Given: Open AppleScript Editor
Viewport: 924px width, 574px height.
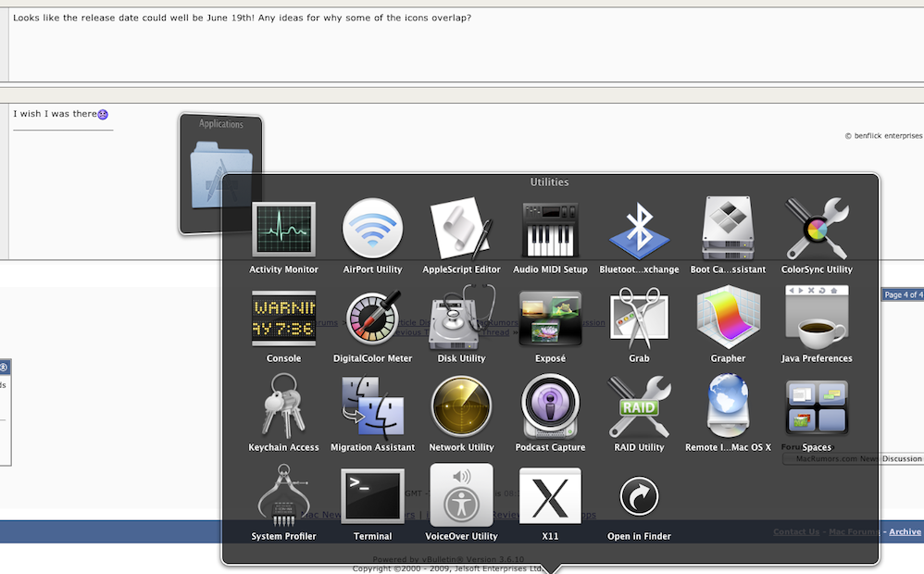Looking at the screenshot, I should coord(461,229).
